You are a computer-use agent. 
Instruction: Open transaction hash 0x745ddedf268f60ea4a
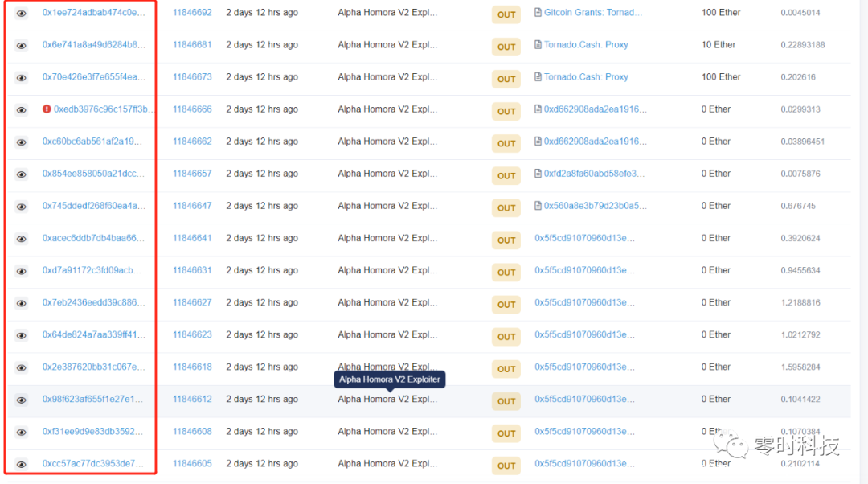(x=93, y=206)
